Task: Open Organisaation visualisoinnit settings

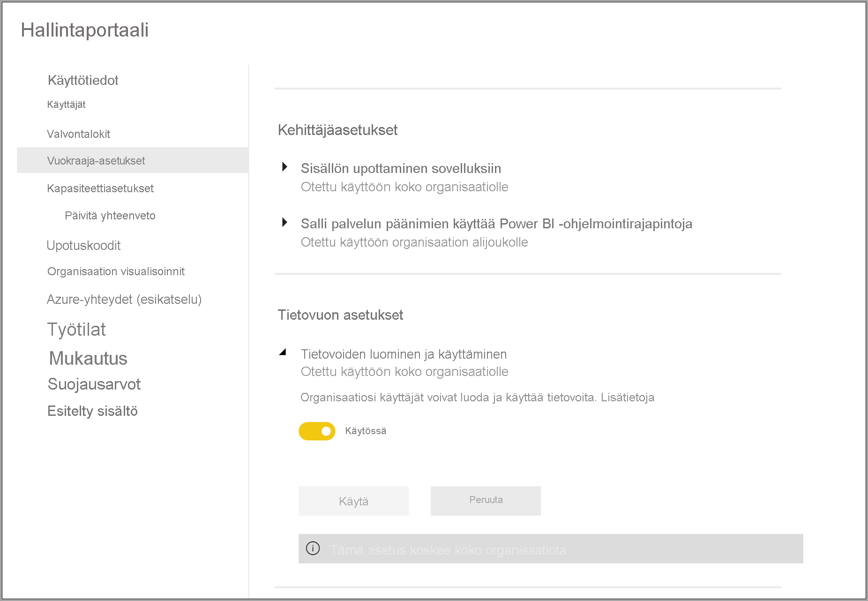Action: coord(116,271)
